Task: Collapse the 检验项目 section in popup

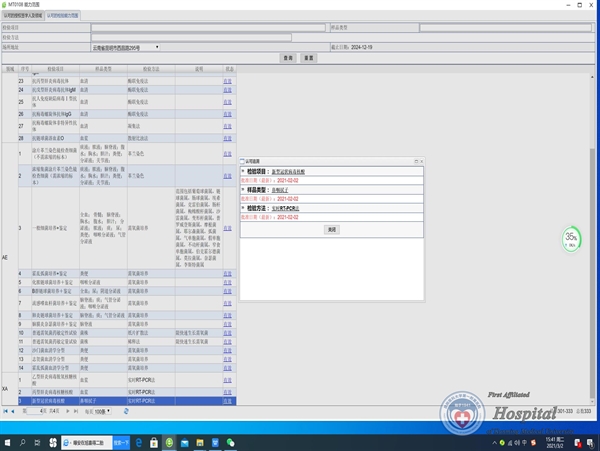Action: click(243, 171)
